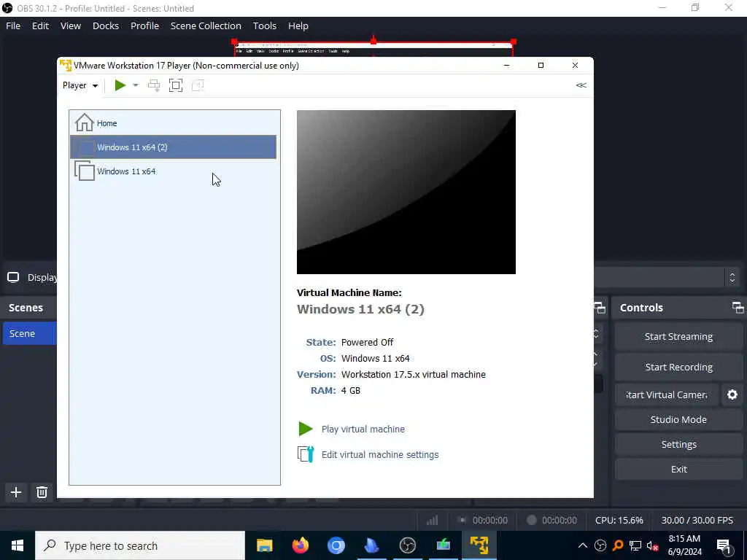Remove selected scene with trash icon

click(x=42, y=492)
